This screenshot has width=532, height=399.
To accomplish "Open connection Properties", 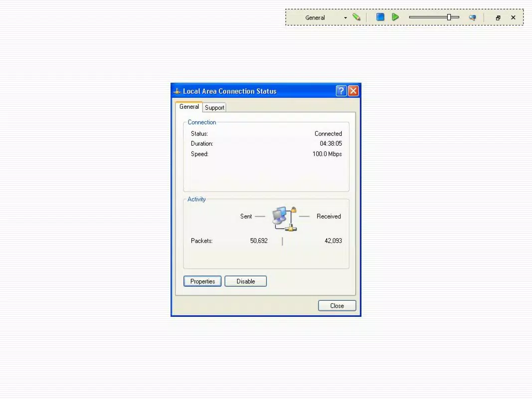I will 202,281.
